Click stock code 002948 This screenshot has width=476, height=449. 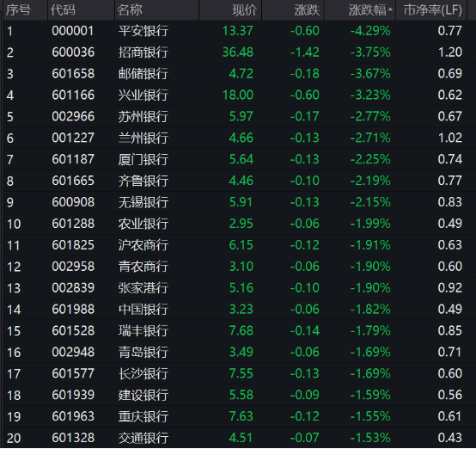click(x=73, y=353)
